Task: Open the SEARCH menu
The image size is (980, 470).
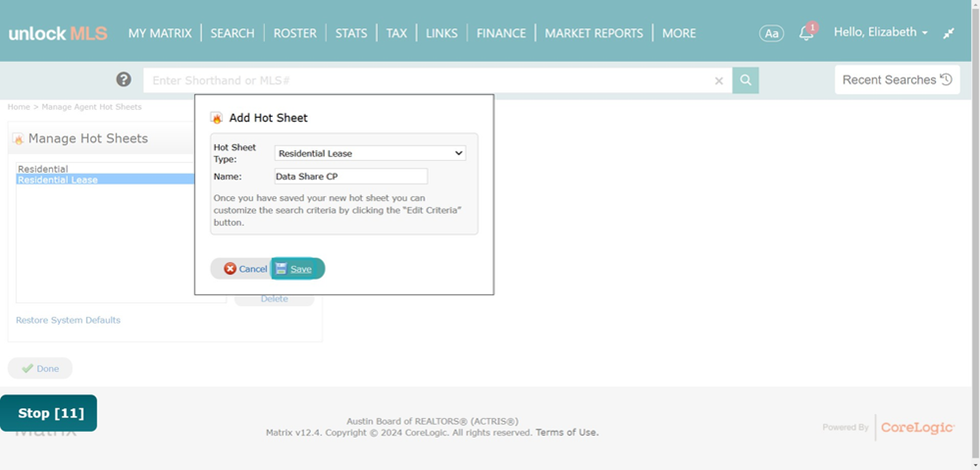Action: (233, 33)
